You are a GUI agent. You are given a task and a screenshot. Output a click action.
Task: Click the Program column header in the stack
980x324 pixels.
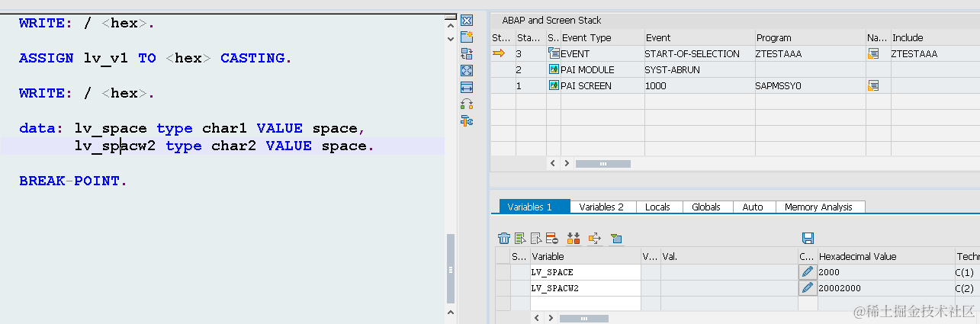coord(809,37)
